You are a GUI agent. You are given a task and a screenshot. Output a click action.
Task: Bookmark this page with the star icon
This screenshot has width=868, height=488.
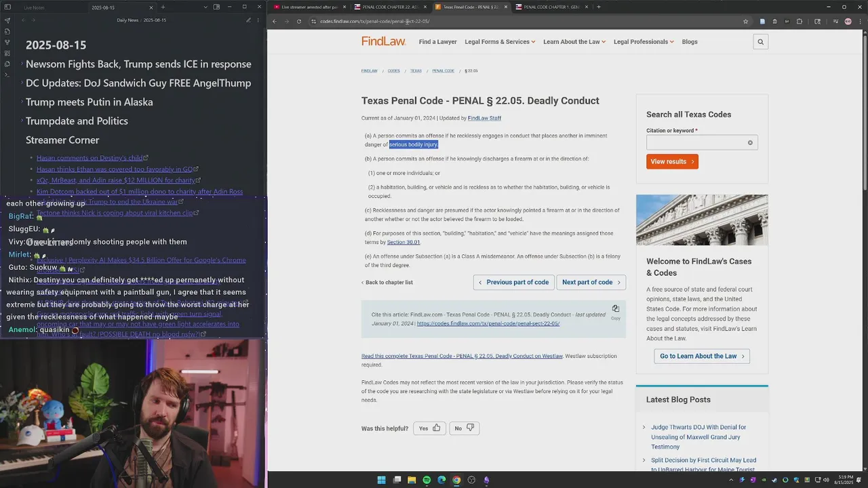click(x=745, y=21)
